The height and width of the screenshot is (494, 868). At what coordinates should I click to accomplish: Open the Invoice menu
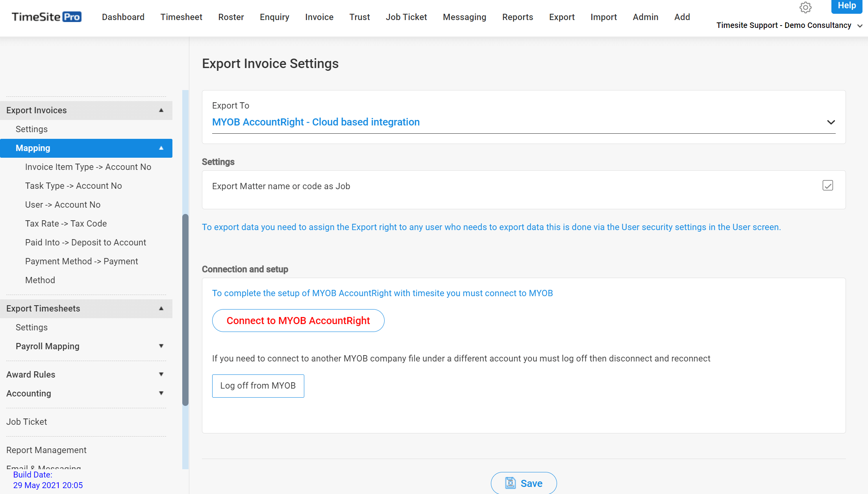coord(319,17)
